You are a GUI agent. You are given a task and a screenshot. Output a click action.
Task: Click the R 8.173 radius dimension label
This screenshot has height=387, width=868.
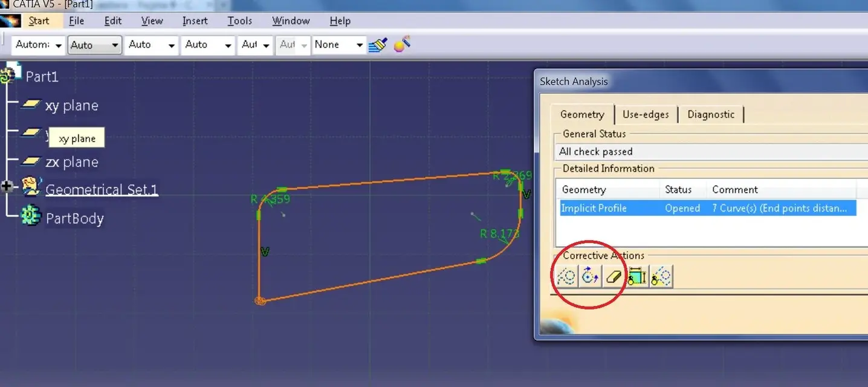click(x=499, y=233)
